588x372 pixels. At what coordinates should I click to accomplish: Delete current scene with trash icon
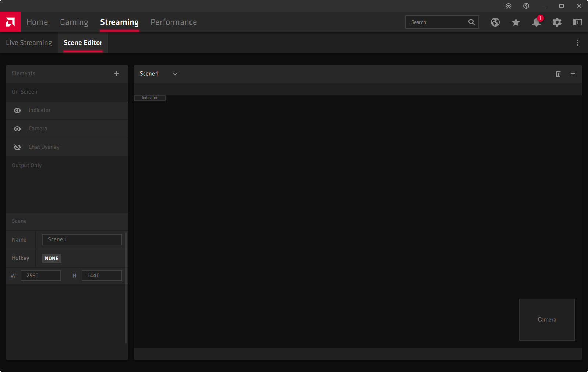coord(558,74)
